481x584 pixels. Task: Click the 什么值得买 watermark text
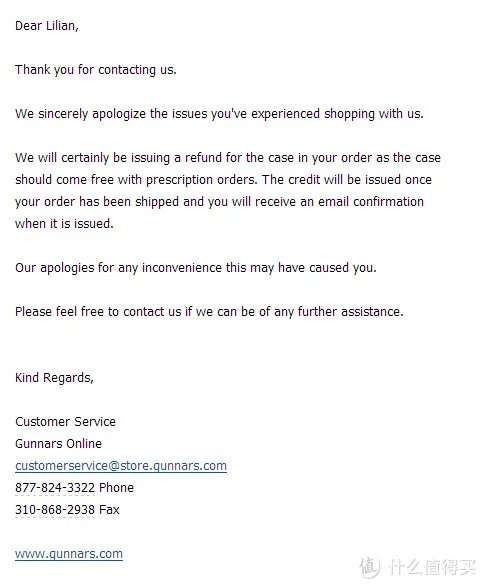coord(432,568)
